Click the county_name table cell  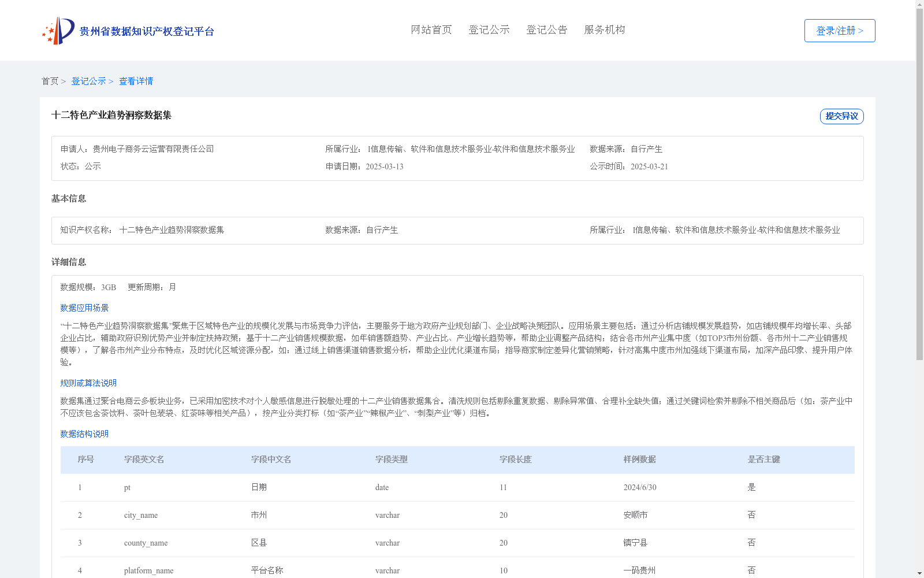[146, 543]
